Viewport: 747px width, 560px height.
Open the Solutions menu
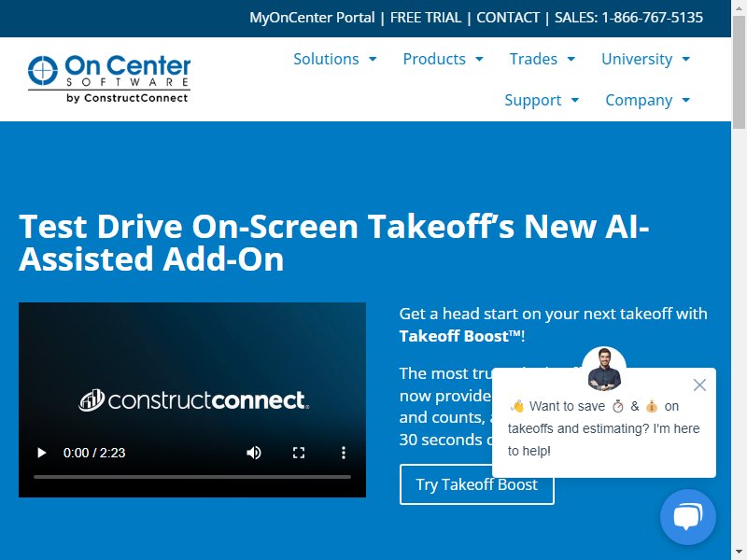pyautogui.click(x=326, y=59)
